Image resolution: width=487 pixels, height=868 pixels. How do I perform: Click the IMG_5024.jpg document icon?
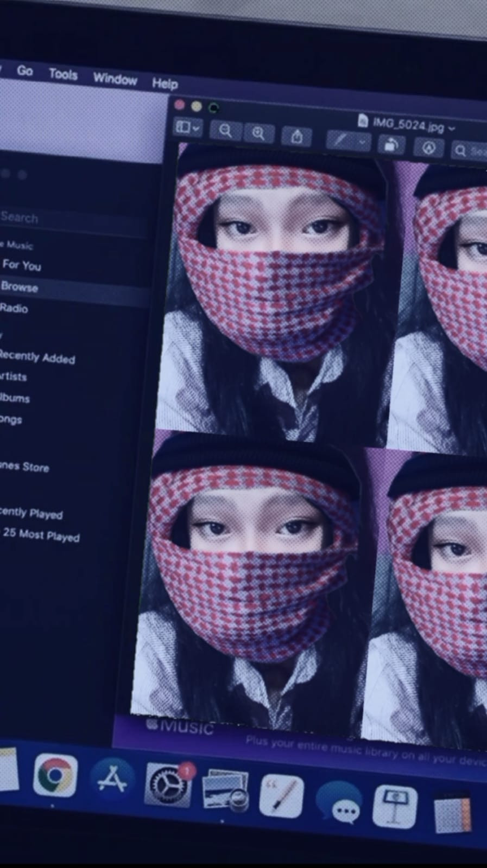coord(363,120)
